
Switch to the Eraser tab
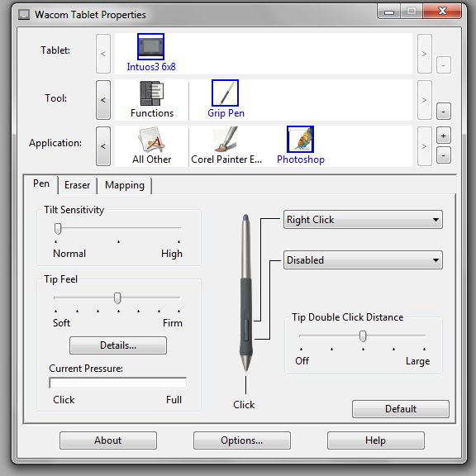click(78, 185)
